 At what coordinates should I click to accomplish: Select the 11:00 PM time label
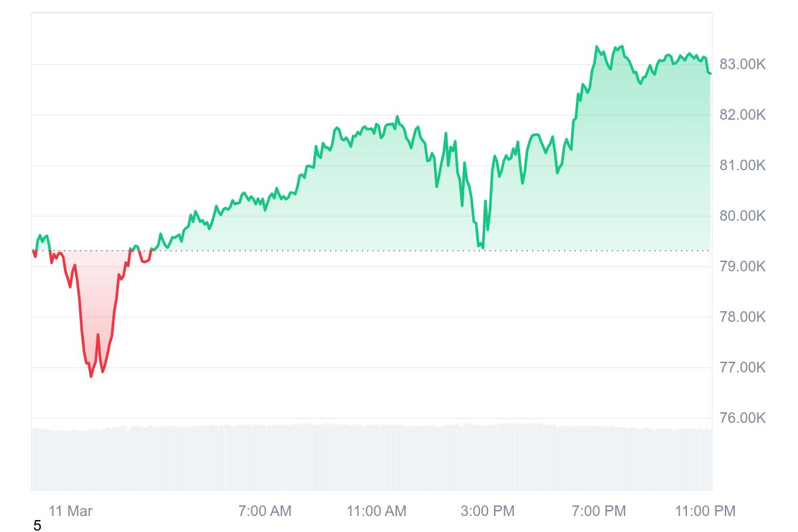[706, 511]
